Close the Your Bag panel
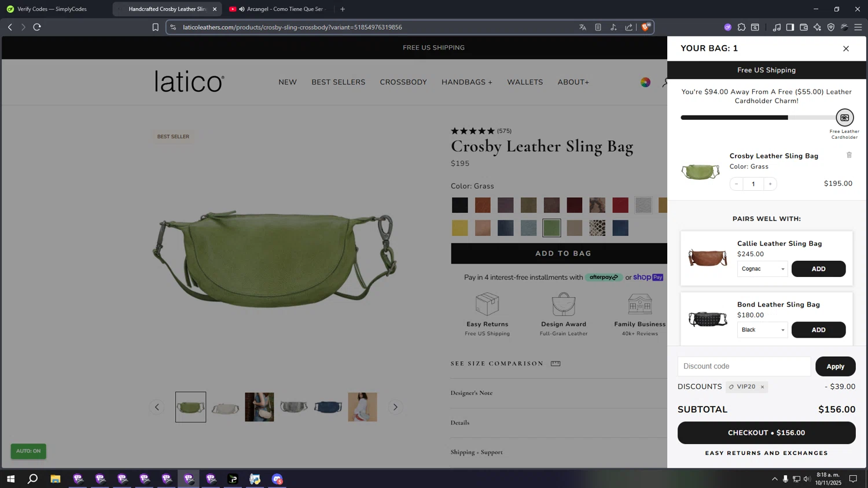Viewport: 868px width, 488px height. (x=845, y=49)
